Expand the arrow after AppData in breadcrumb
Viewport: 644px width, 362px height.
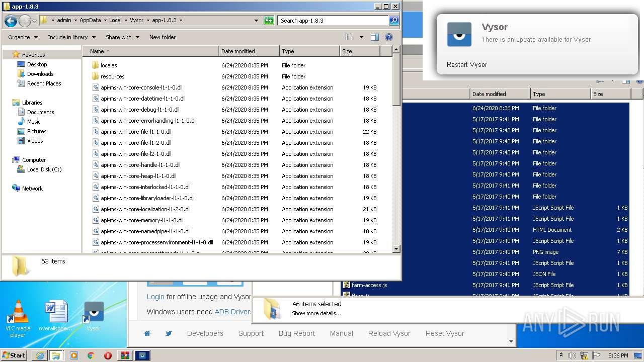(105, 21)
